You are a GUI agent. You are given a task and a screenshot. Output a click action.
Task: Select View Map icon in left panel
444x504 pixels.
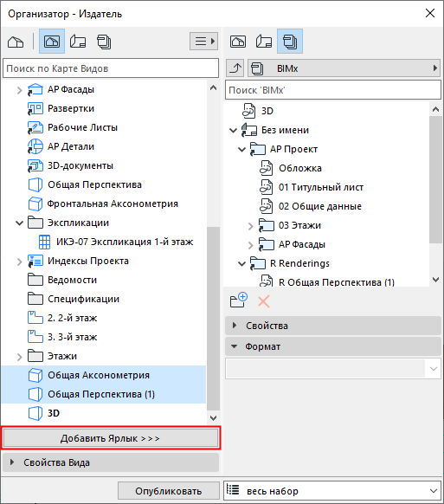[x=52, y=42]
